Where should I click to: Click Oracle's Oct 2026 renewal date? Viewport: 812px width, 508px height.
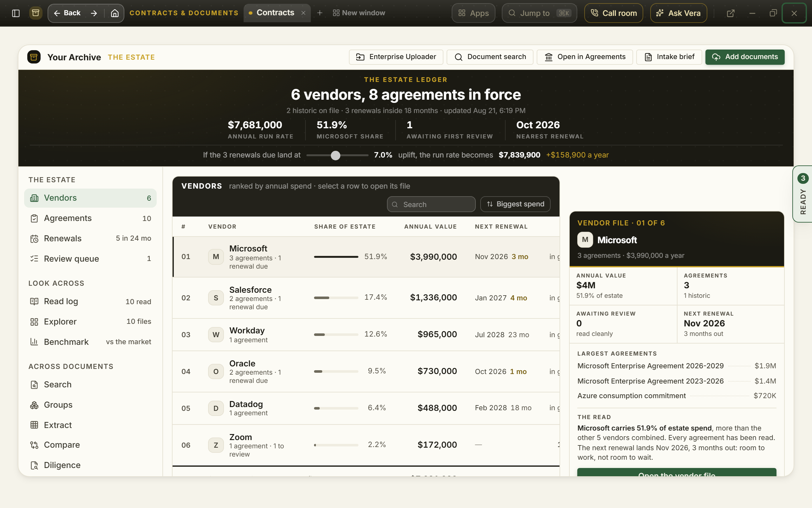point(490,371)
